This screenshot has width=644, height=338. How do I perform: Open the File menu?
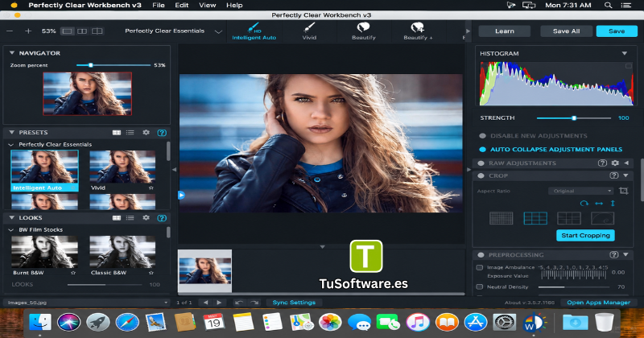point(158,6)
